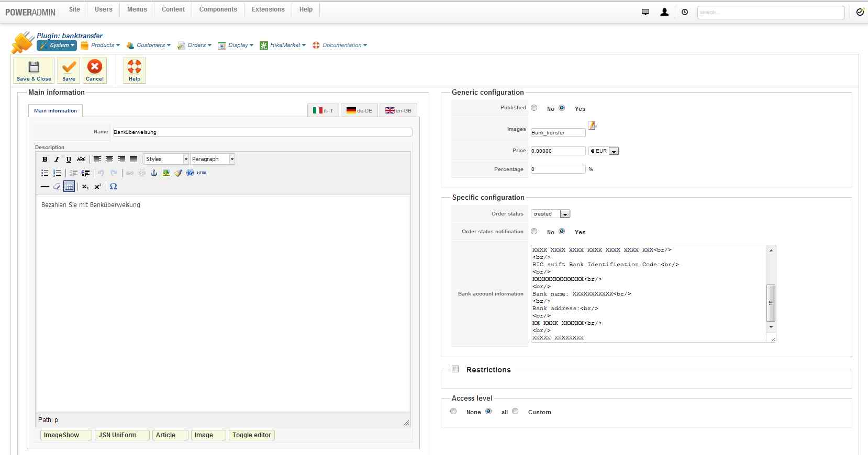
Task: Click the insert image icon in editor
Action: pyautogui.click(x=166, y=173)
